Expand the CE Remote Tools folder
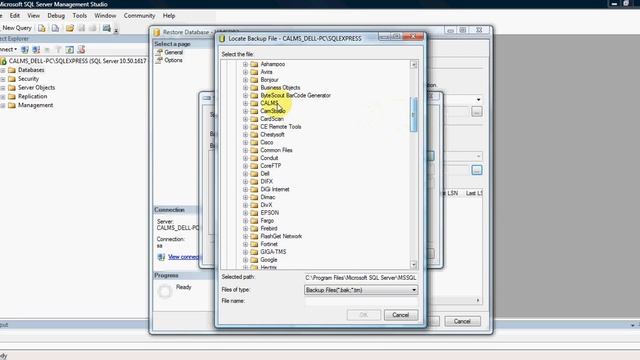 coord(245,127)
